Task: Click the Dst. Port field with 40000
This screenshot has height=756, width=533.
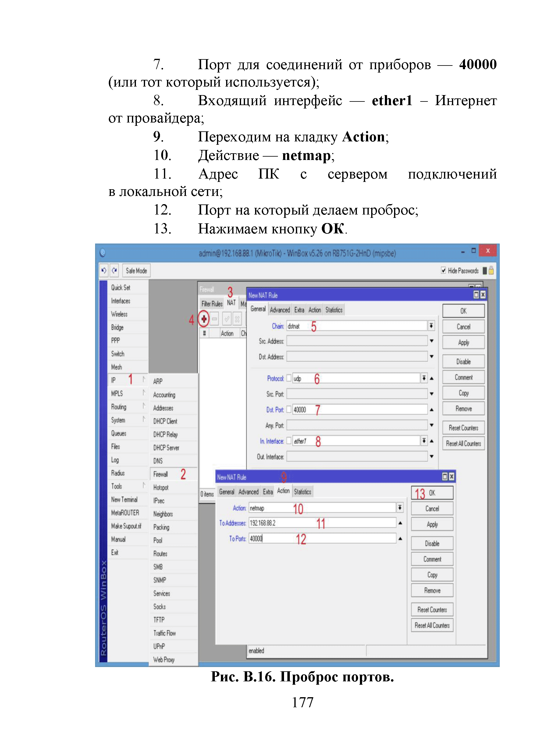Action: 360,409
